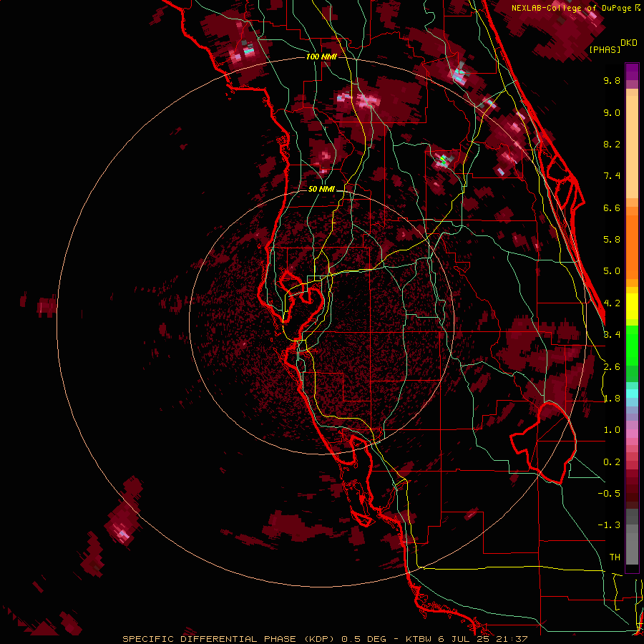Click the 1.0 scale value
This screenshot has width=644, height=644.
pyautogui.click(x=612, y=430)
